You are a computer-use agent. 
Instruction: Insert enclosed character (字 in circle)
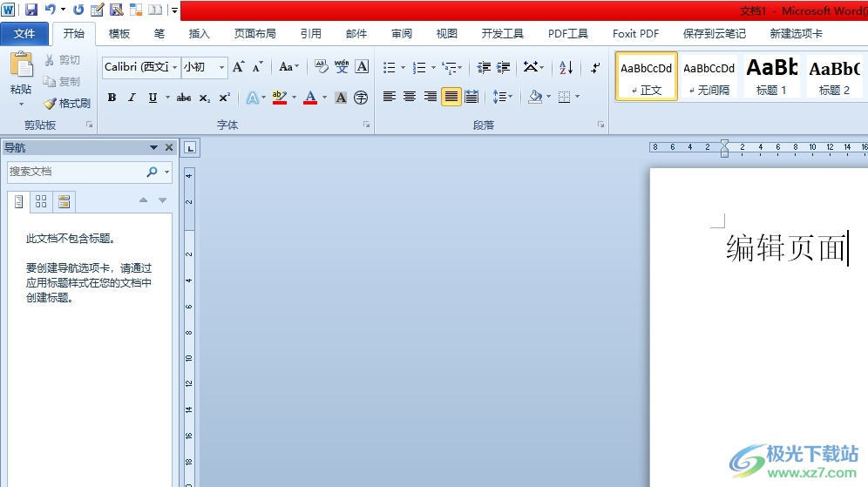[361, 98]
